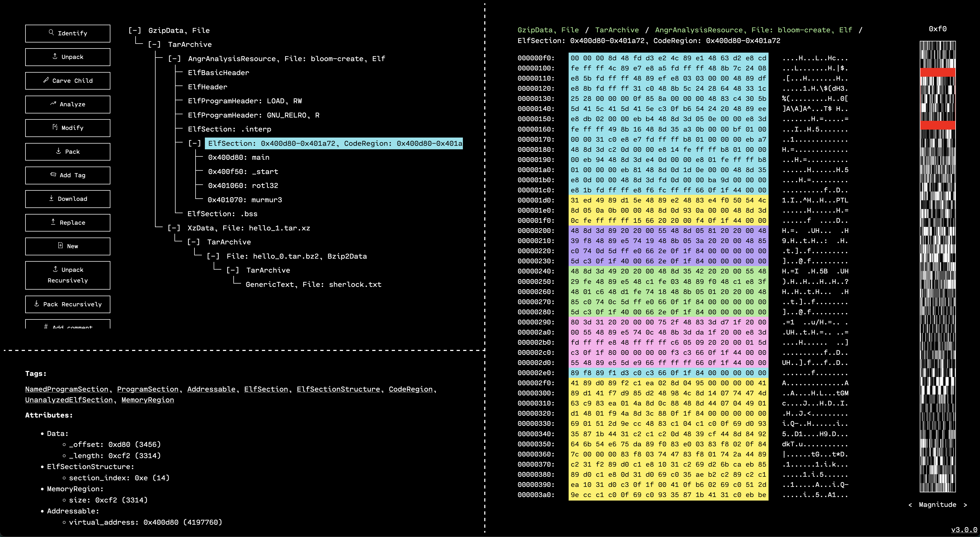Screen dimensions: 980x537
Task: Click the CodeRegion tag link
Action: (x=411, y=389)
